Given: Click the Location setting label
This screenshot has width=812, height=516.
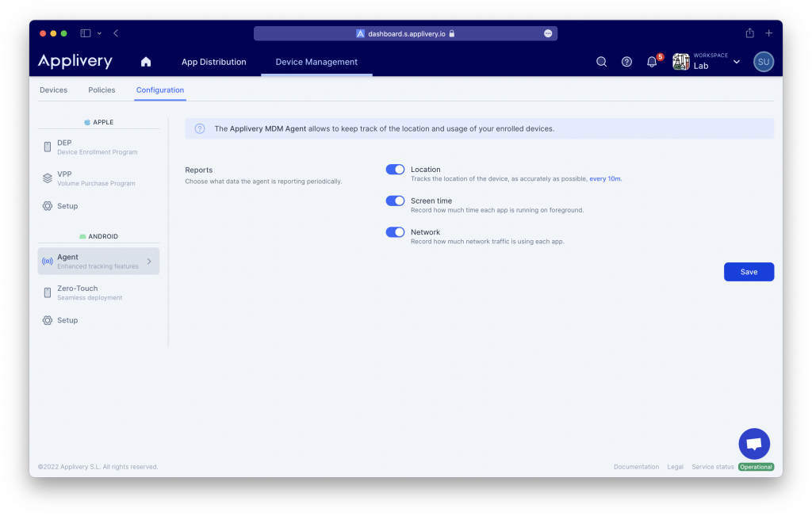Looking at the screenshot, I should tap(426, 170).
